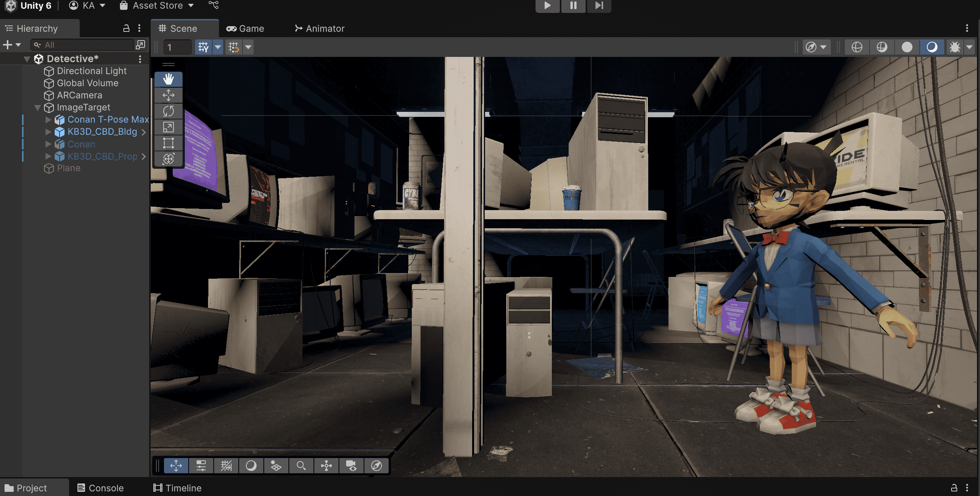This screenshot has width=980, height=496.
Task: Open KB3D_CBD_Bldg prefab with its right chevron
Action: pos(144,132)
